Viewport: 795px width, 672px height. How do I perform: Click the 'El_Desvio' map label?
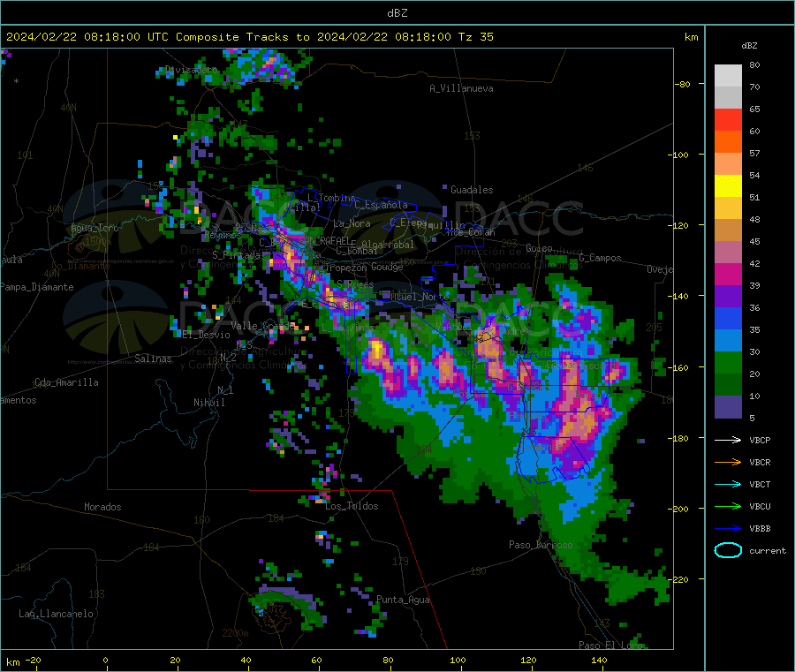pos(207,335)
